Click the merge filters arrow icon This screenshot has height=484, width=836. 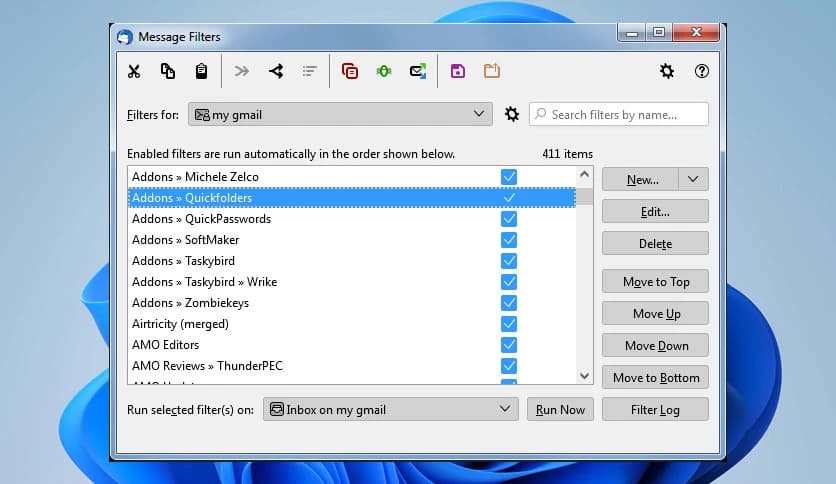[276, 71]
